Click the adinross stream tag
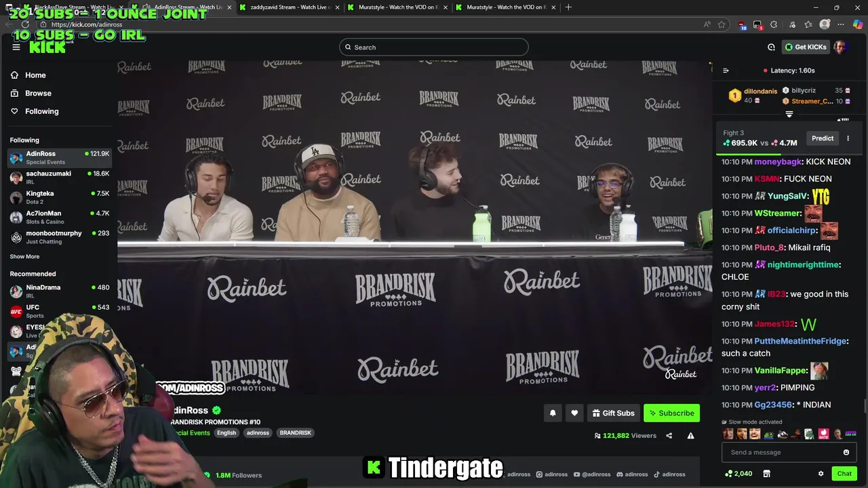The width and height of the screenshot is (868, 488). [x=258, y=433]
